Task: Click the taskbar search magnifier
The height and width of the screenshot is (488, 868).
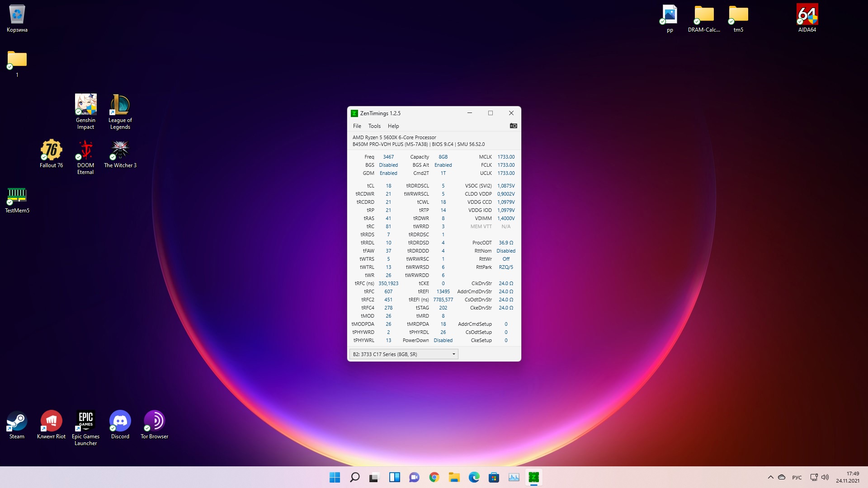Action: (x=354, y=477)
